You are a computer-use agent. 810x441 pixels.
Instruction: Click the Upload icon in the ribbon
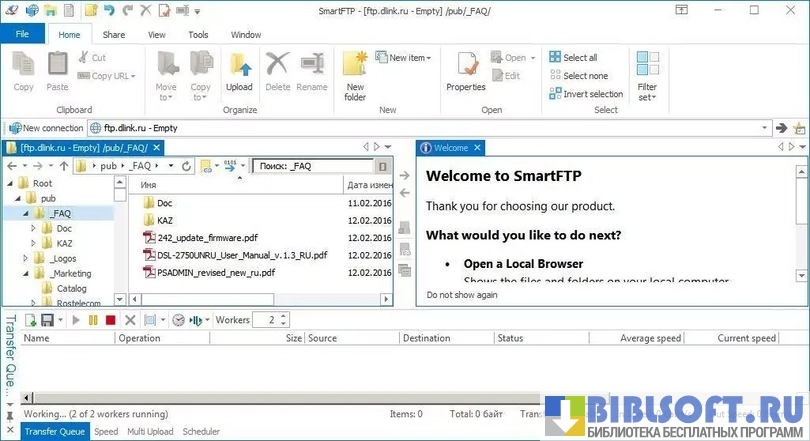[x=239, y=71]
